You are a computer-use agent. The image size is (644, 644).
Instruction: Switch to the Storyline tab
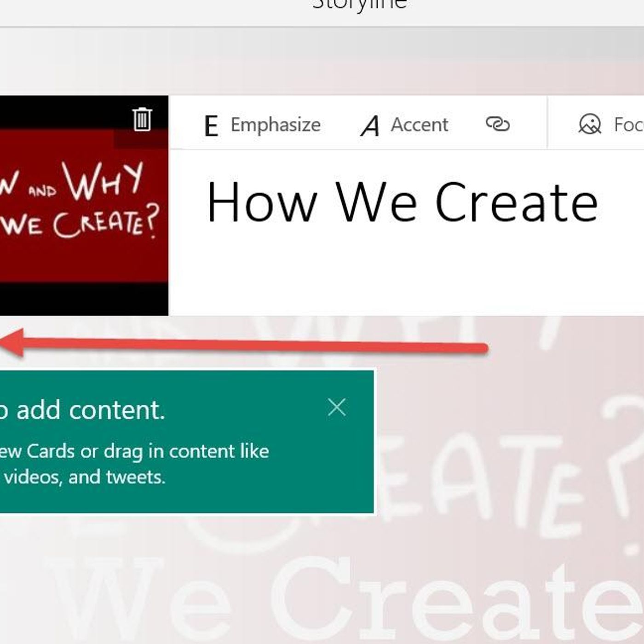(x=360, y=6)
